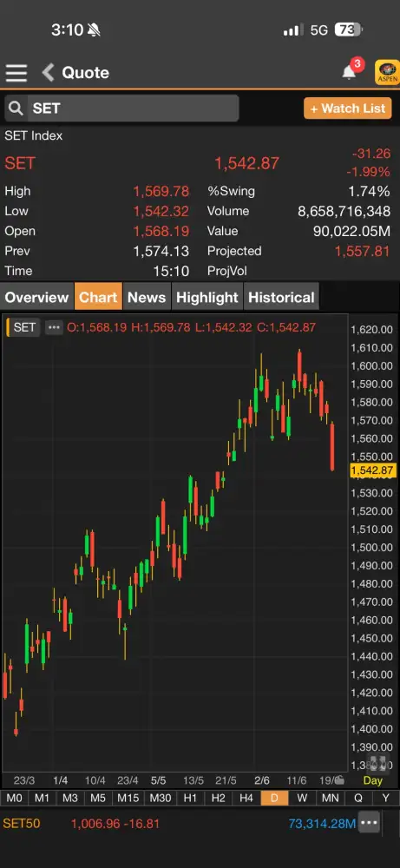The image size is (400, 868).
Task: Tap the Aspen logo icon
Action: (387, 73)
